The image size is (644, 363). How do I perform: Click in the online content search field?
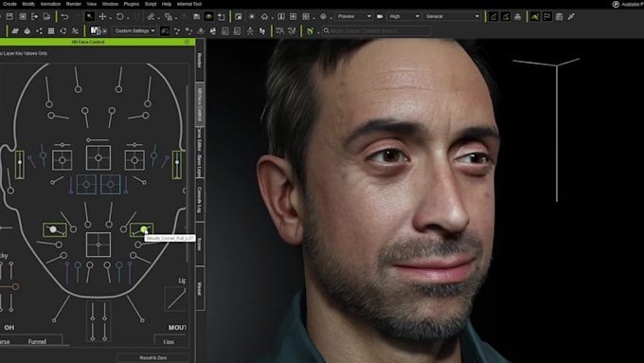[376, 31]
